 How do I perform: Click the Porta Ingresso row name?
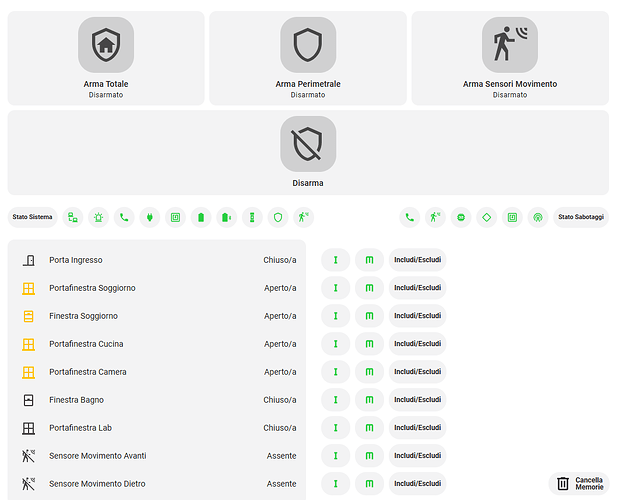point(76,260)
